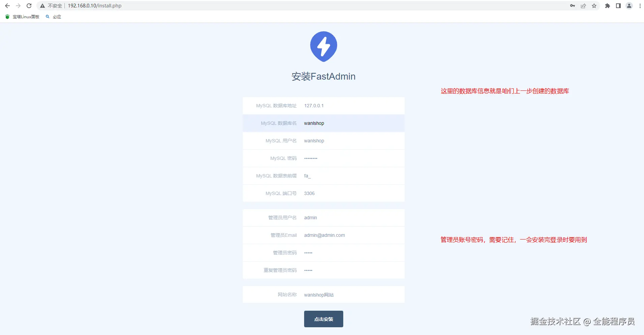Go back using browser back arrow

7,6
